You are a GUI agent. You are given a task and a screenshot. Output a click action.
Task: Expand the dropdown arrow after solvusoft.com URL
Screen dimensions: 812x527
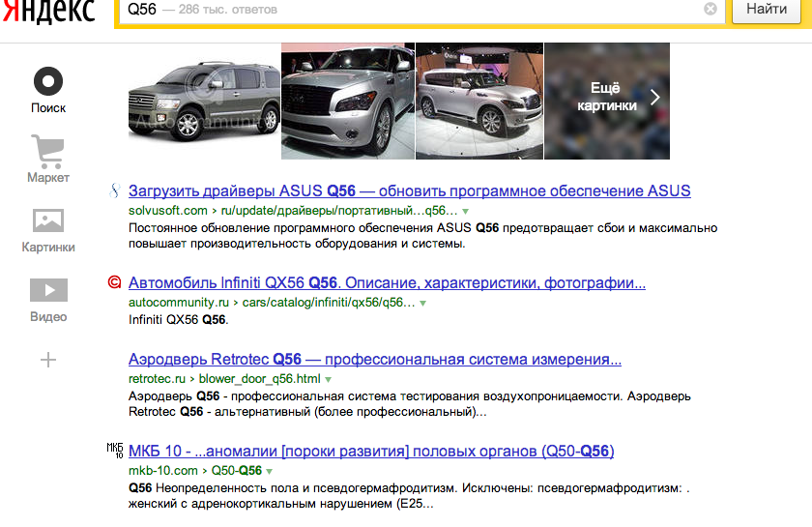pos(466,212)
